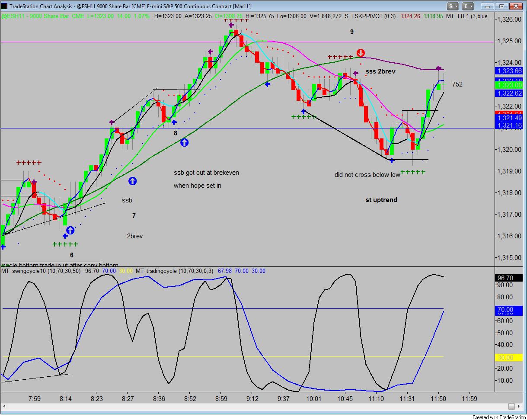Click the 10:45 time axis label
This screenshot has width=527, height=420.
click(x=345, y=398)
